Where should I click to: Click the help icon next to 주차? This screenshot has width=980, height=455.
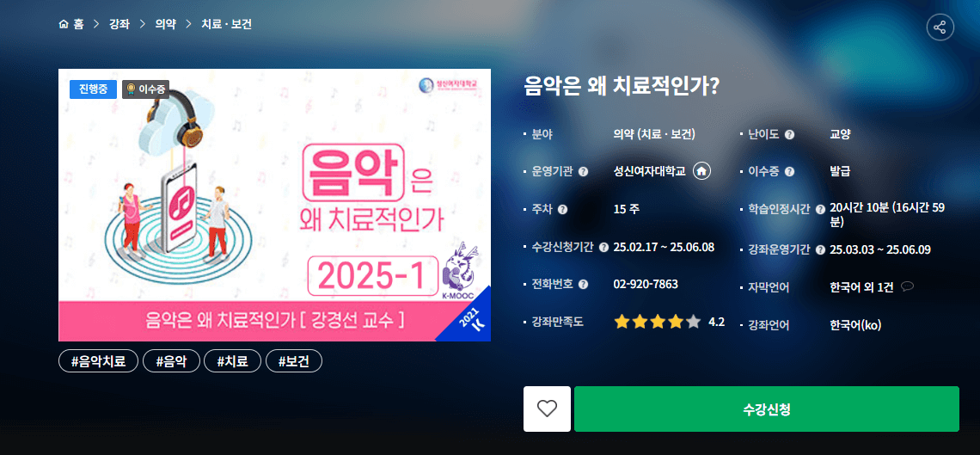(x=562, y=210)
